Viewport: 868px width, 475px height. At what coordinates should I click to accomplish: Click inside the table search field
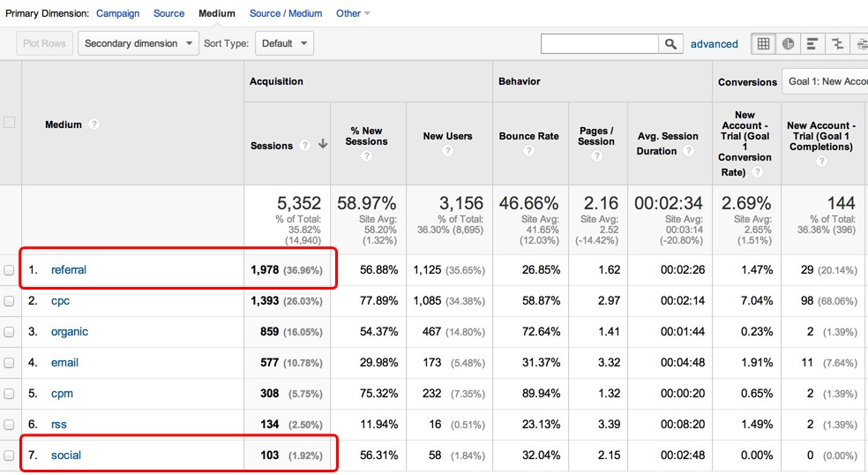[600, 43]
